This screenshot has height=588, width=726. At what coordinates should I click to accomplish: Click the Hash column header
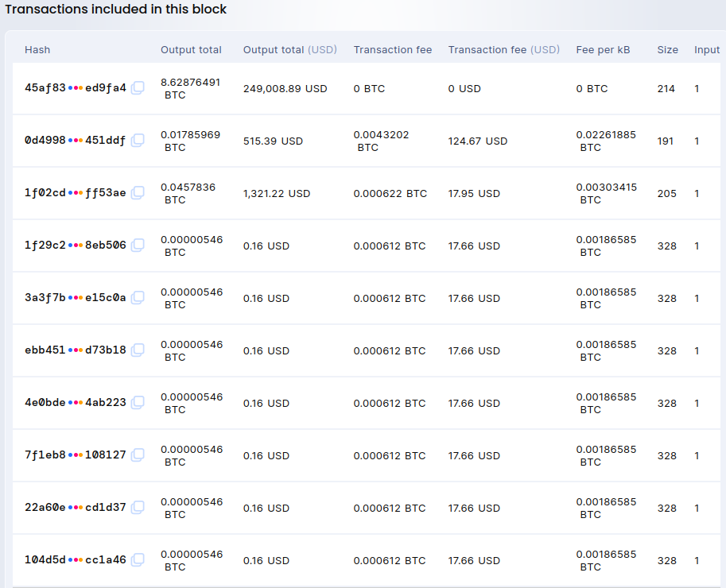click(37, 49)
